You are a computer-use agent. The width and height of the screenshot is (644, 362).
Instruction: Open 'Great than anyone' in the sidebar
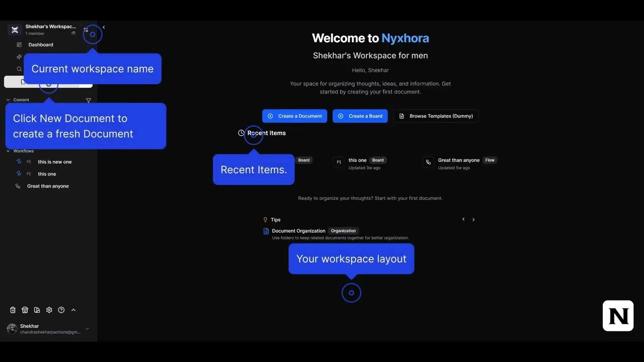(48, 186)
